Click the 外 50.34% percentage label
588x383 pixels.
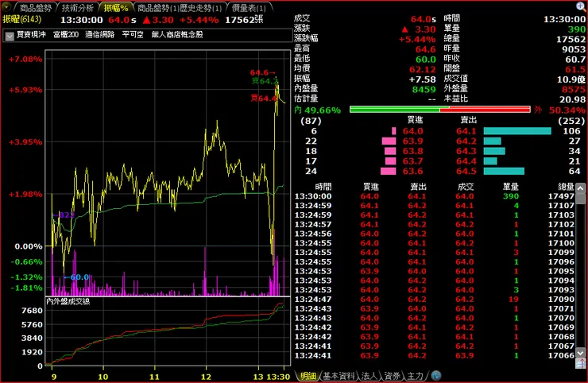(x=559, y=110)
